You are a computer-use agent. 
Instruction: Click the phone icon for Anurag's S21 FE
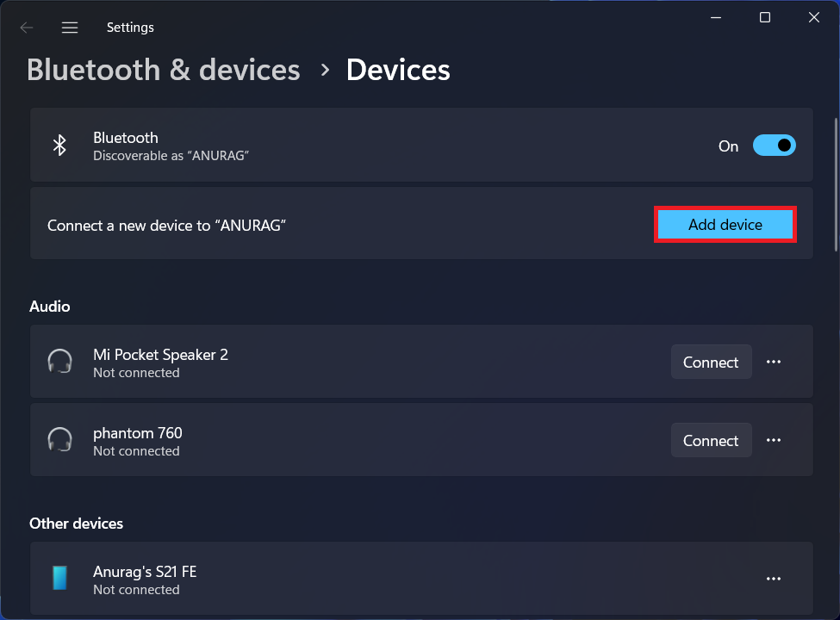59,579
